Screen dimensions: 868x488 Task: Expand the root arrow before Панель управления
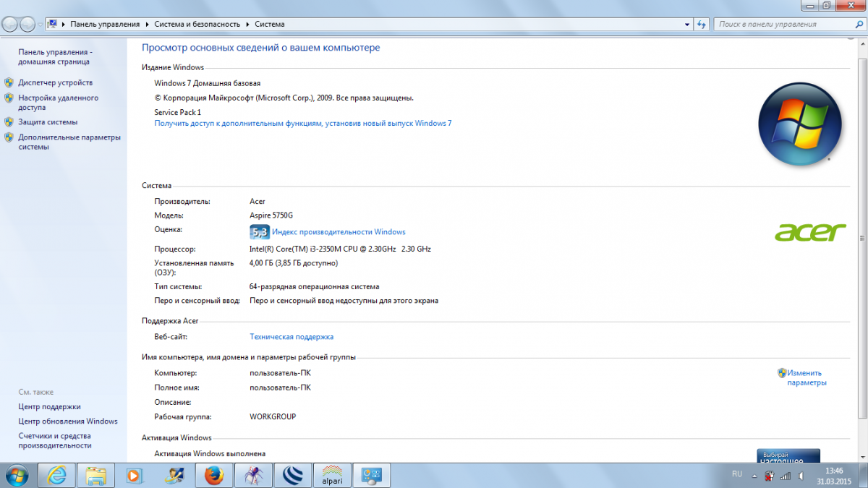click(x=64, y=24)
